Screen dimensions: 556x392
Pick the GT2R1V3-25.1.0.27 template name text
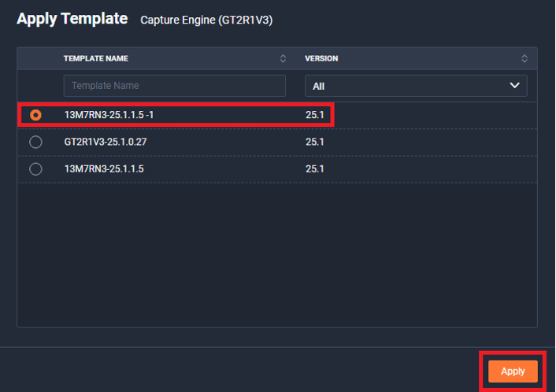(x=106, y=142)
